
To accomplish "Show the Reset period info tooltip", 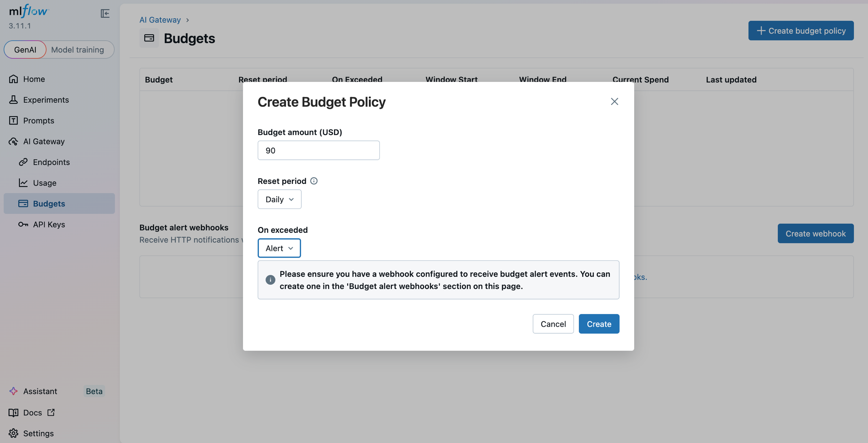I will (314, 181).
